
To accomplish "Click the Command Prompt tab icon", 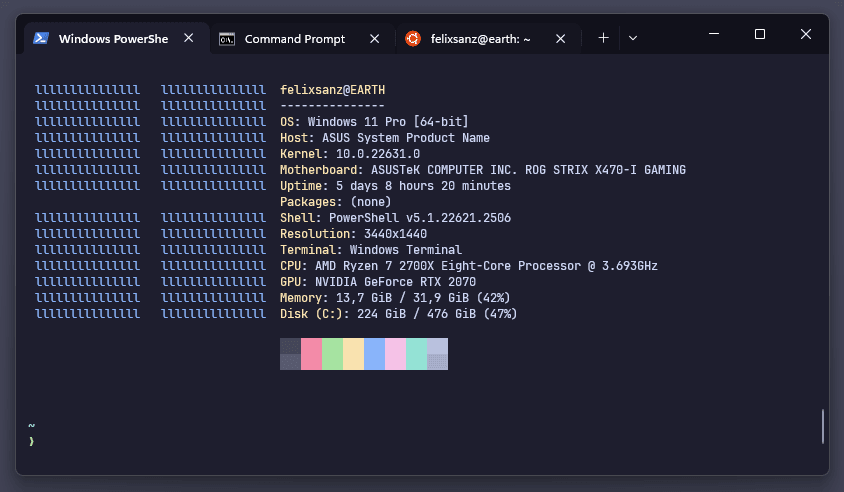I will point(227,39).
